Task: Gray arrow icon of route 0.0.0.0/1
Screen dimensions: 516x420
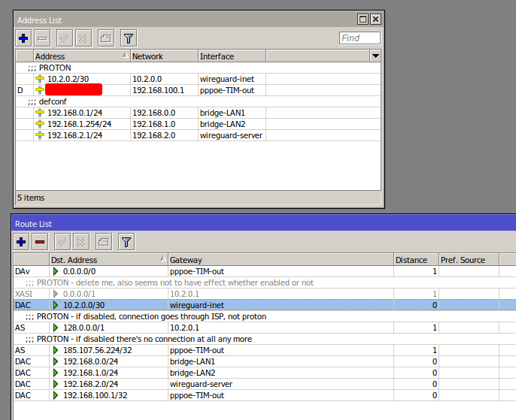Action: (x=56, y=294)
